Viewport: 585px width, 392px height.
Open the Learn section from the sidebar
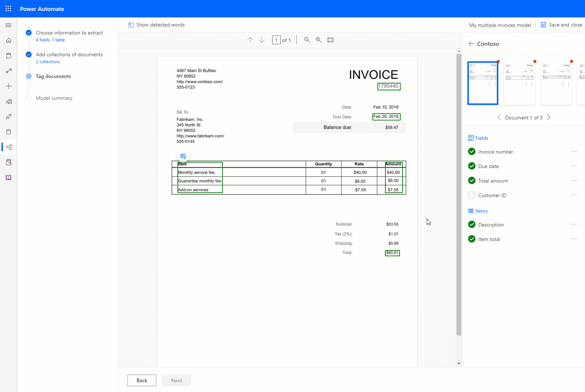click(8, 177)
